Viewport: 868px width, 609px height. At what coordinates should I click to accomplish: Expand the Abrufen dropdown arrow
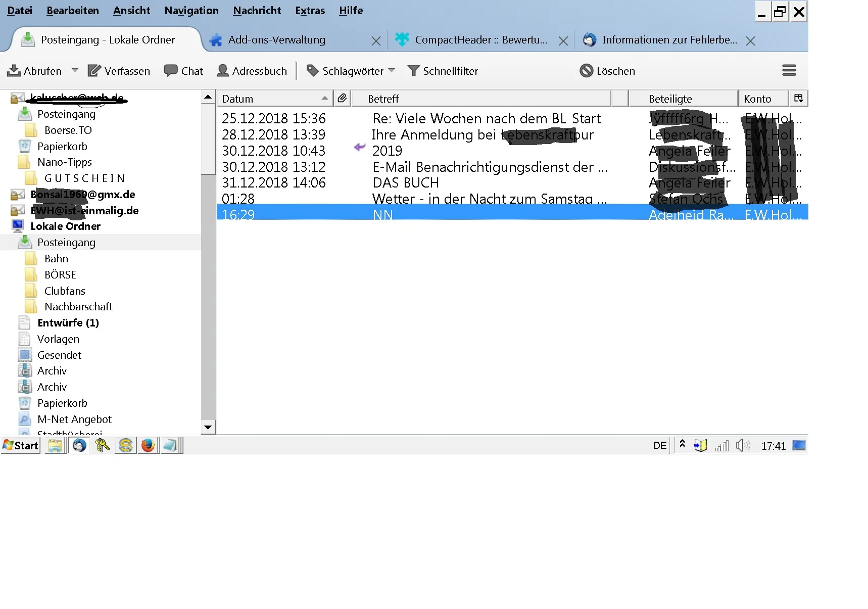tap(75, 70)
